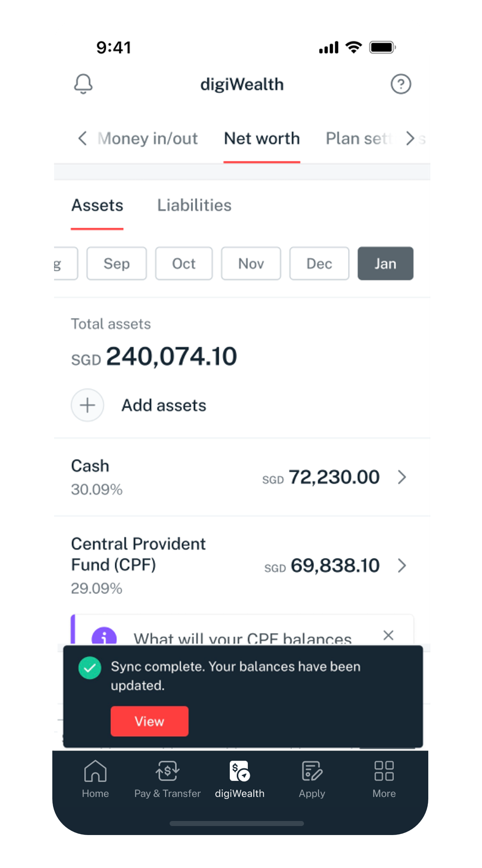482x868 pixels.
Task: Switch to the Liabilities tab
Action: [194, 206]
